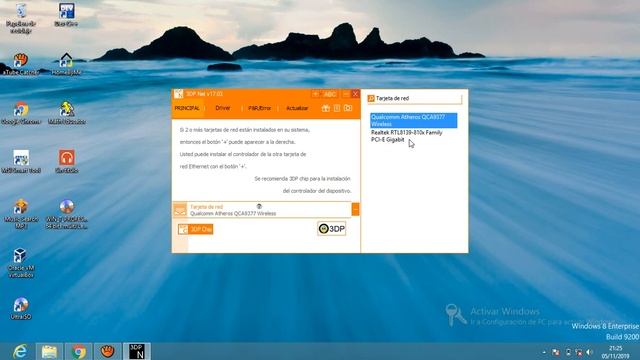Open the DTV desktop shortcut

[66, 15]
